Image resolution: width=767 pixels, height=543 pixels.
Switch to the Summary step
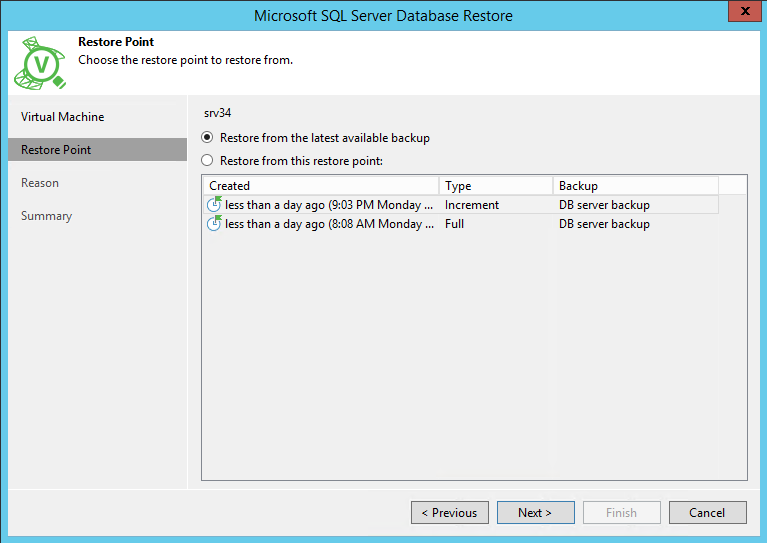[46, 216]
